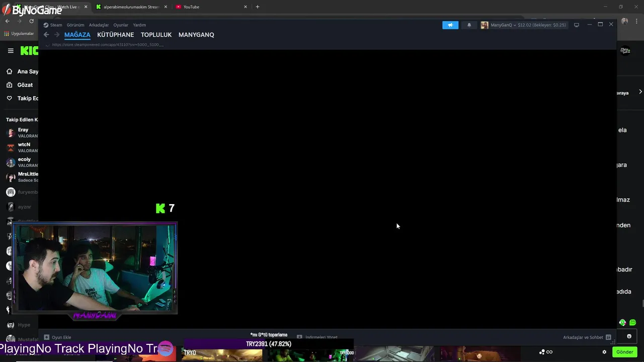
Task: Open Eray's channel in followed list
Action: point(22,133)
